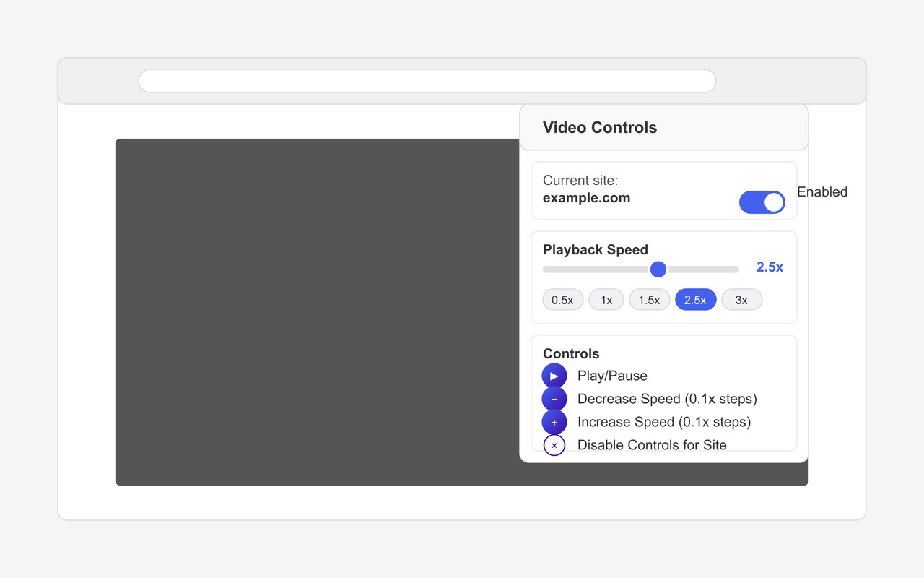Click the Decrease Speed (0.1x steps) label
924x578 pixels.
pyautogui.click(x=667, y=399)
